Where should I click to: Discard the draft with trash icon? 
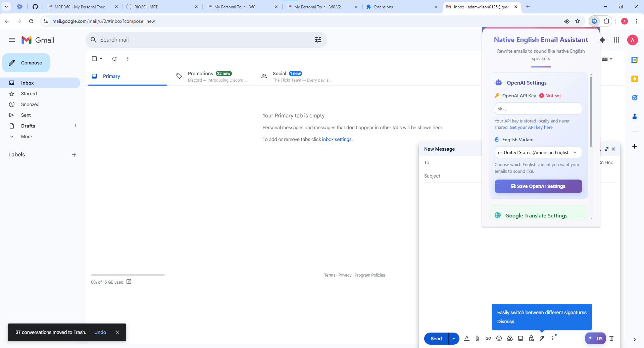click(x=611, y=338)
